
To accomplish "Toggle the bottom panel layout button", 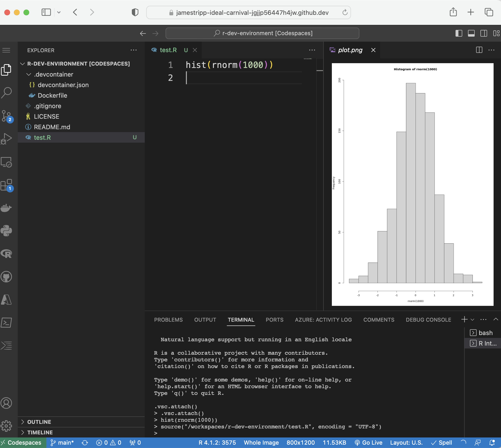I will [x=471, y=33].
